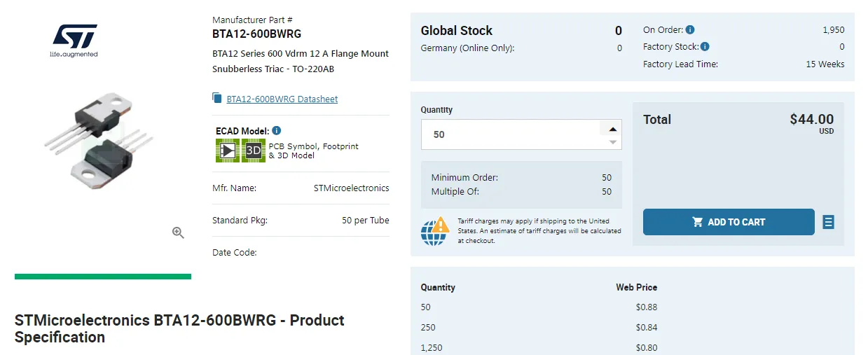Click the $44.00 total amount

point(812,119)
